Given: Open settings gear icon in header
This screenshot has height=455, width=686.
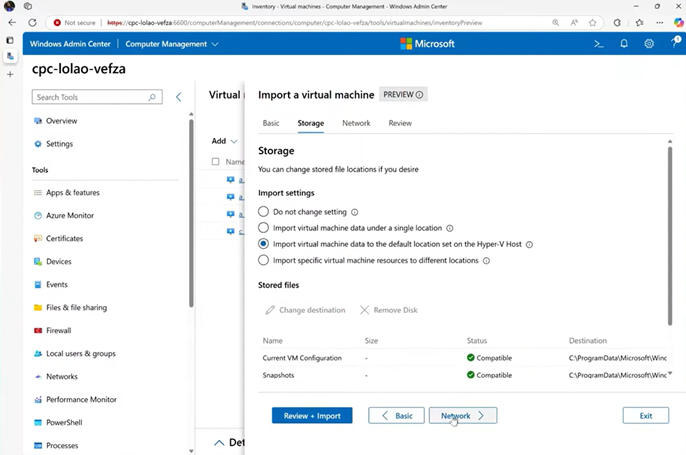Looking at the screenshot, I should (x=649, y=44).
